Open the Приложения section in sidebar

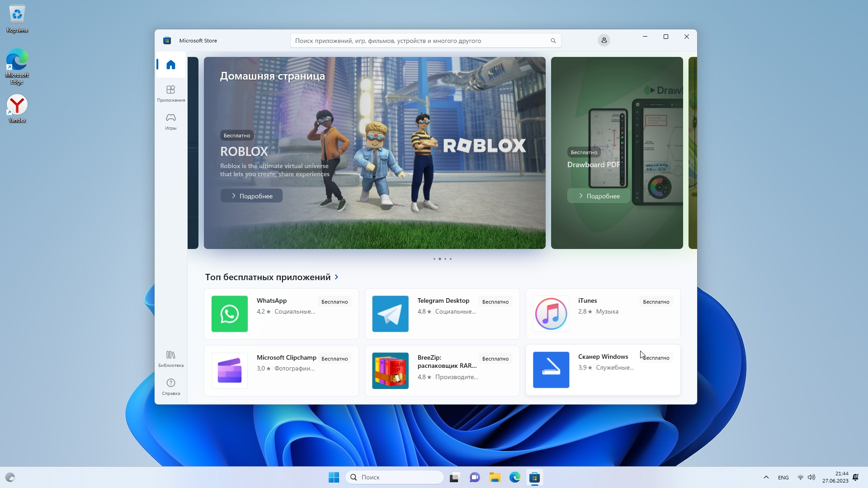coord(170,93)
